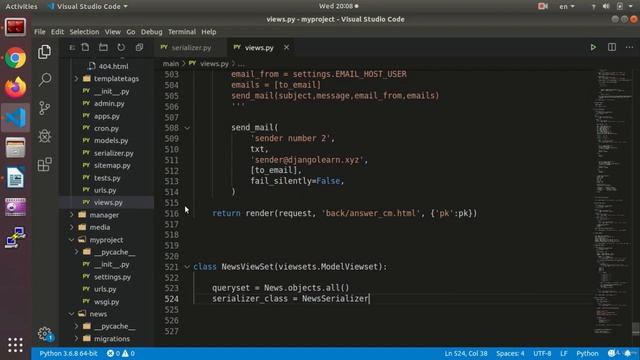Click Activities in the top bar
The width and height of the screenshot is (640, 360).
(21, 7)
